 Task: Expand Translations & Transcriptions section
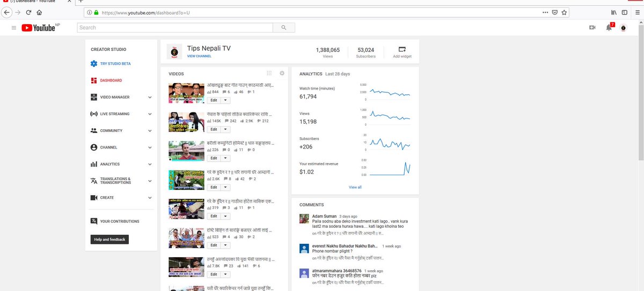150,181
